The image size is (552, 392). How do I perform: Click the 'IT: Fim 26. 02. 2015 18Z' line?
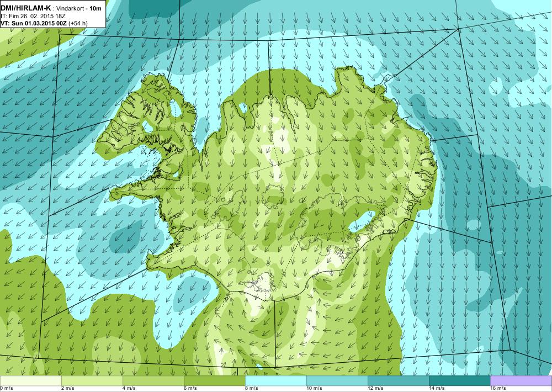coord(33,16)
